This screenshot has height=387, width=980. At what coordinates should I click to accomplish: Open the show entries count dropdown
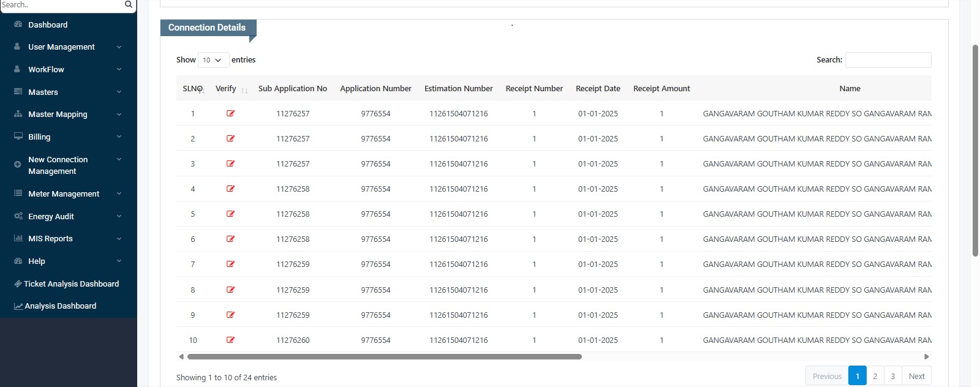point(213,60)
